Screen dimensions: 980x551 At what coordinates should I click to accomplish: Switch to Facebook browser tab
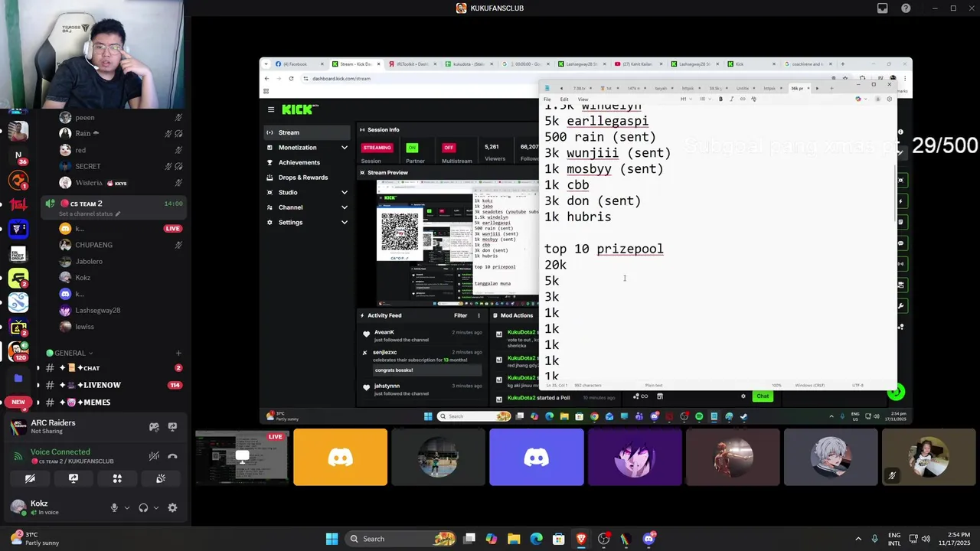click(298, 64)
